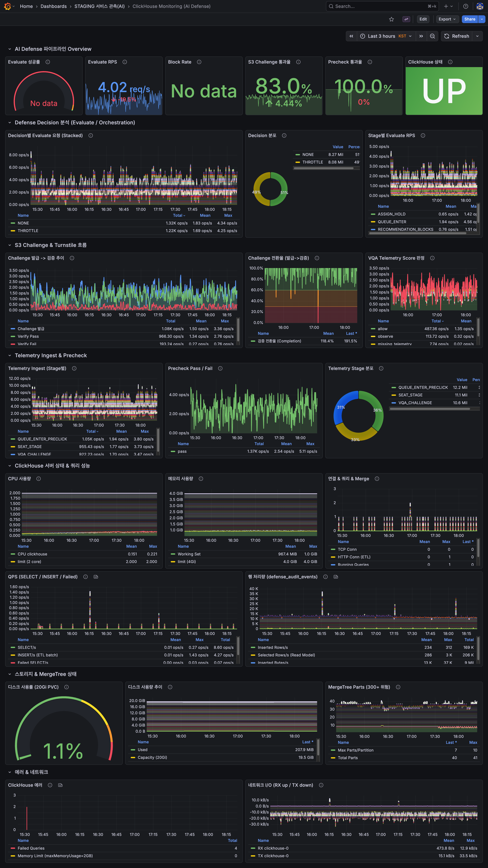This screenshot has width=488, height=868.
Task: Move time range backward
Action: (351, 36)
